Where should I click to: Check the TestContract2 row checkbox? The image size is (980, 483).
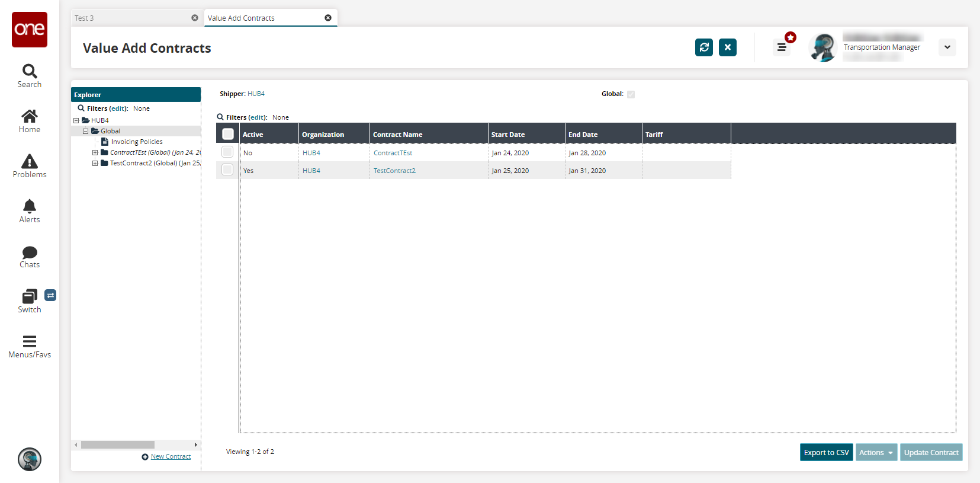coord(227,170)
